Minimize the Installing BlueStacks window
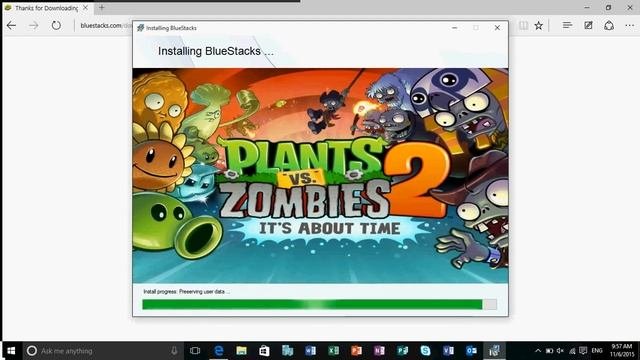 pos(454,28)
